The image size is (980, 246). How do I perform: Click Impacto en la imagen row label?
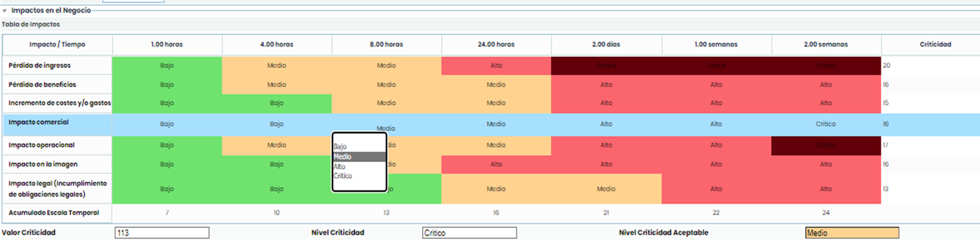pyautogui.click(x=43, y=165)
